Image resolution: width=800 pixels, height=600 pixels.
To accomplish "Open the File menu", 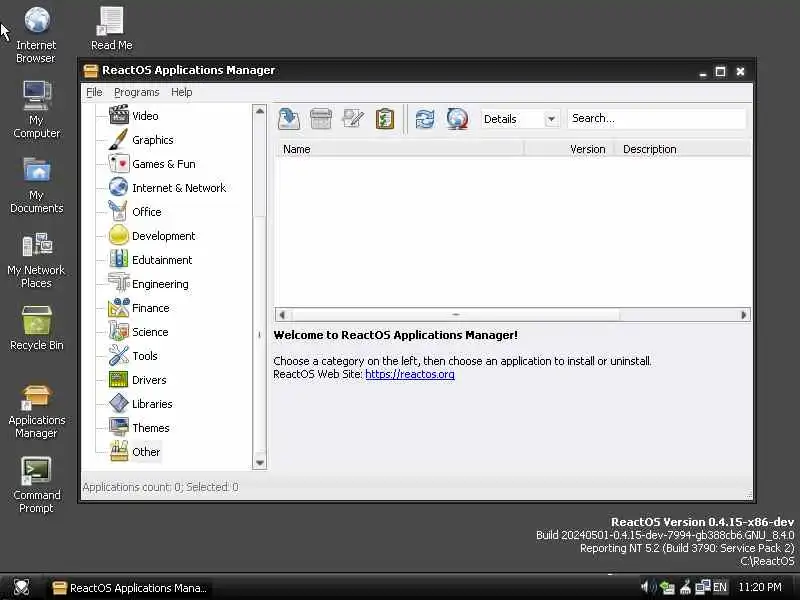I will click(x=94, y=92).
